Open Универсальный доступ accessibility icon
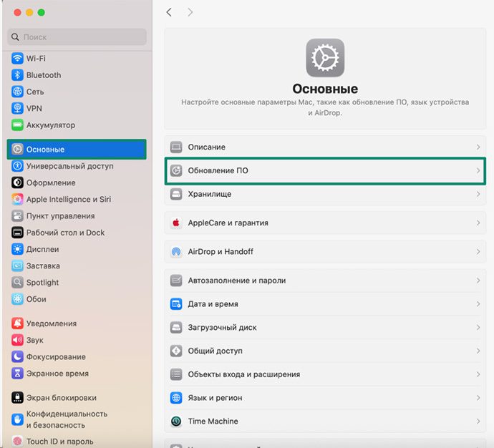 coord(17,166)
